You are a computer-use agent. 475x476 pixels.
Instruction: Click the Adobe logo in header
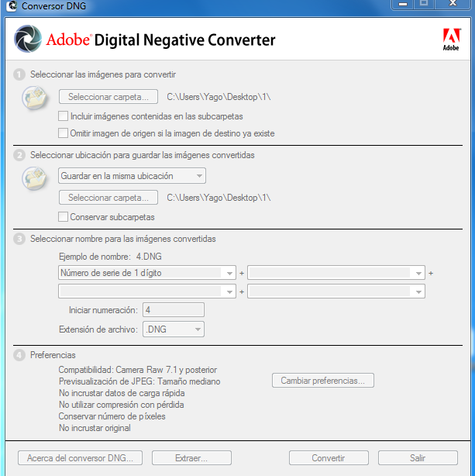pyautogui.click(x=452, y=40)
